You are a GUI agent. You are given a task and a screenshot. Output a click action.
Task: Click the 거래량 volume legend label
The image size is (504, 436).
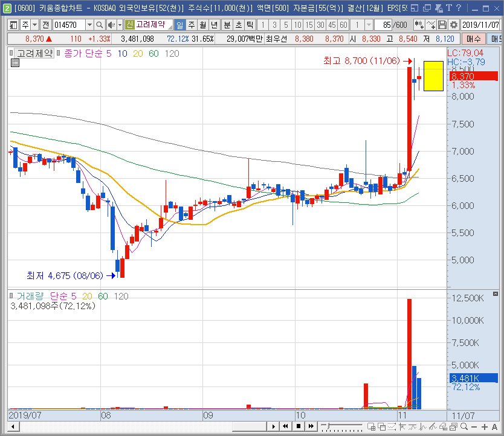(x=30, y=296)
